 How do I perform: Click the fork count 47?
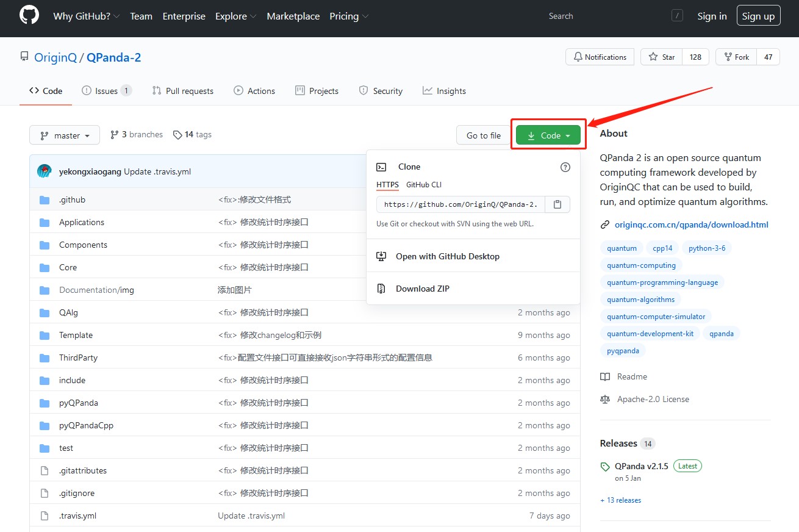[x=768, y=57]
